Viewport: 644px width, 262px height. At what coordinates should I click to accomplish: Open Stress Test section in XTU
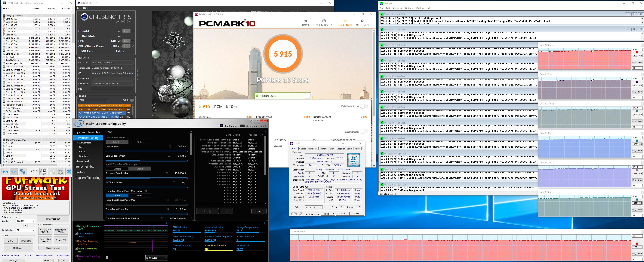[x=82, y=161]
